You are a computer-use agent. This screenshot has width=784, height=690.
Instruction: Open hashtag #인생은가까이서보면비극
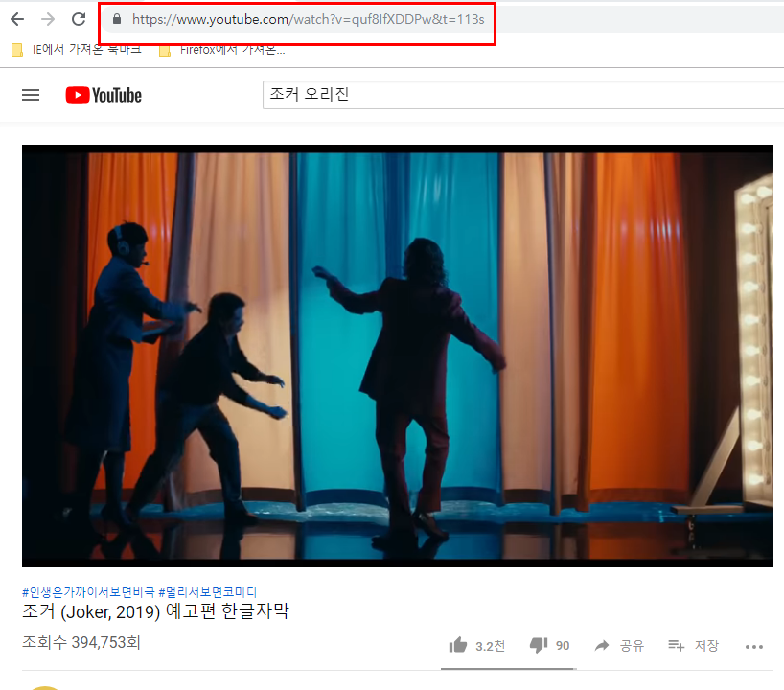point(88,592)
